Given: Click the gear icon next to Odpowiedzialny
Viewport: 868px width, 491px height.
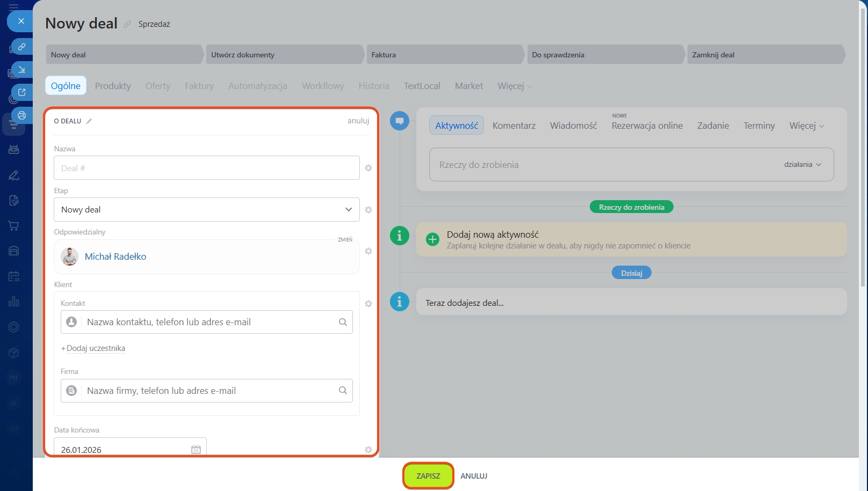Looking at the screenshot, I should 368,251.
